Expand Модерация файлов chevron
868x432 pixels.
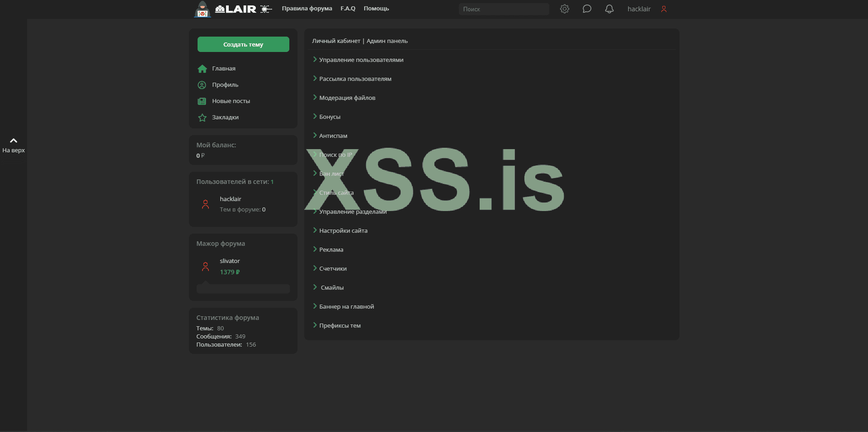pos(315,97)
